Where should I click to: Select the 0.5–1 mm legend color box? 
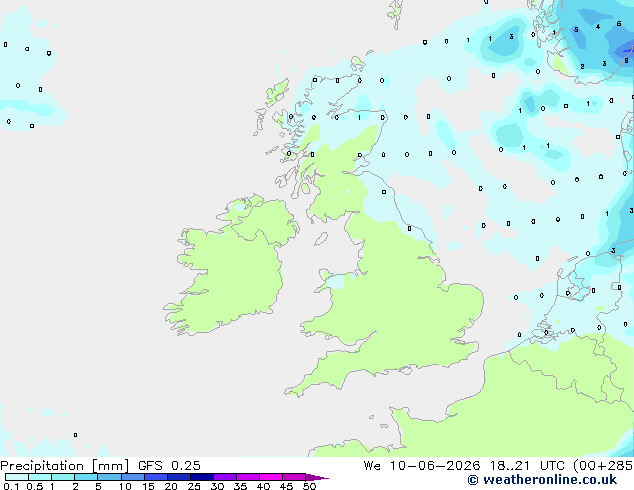pos(40,477)
